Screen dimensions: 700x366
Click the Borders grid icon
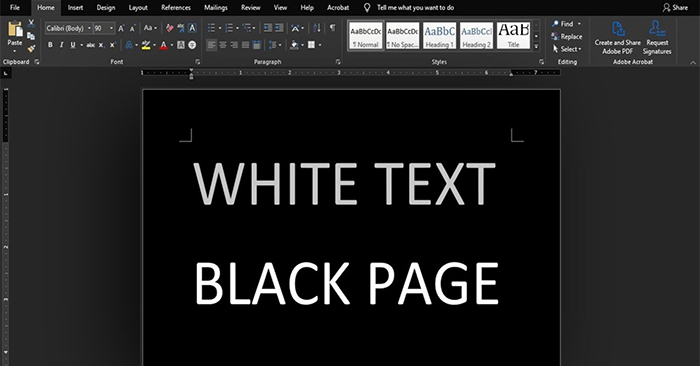pos(312,45)
